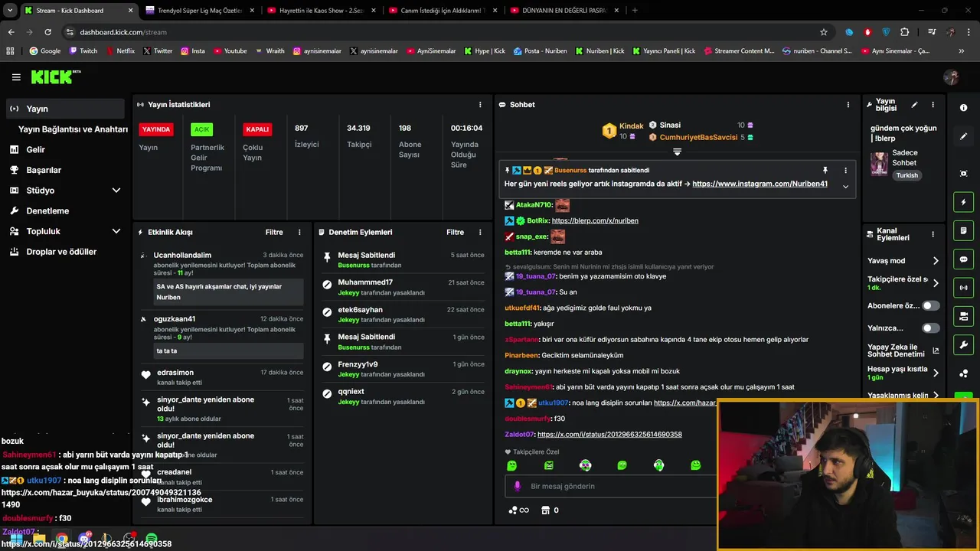The height and width of the screenshot is (551, 980).
Task: Show more bookmarks chevron
Action: click(x=962, y=51)
